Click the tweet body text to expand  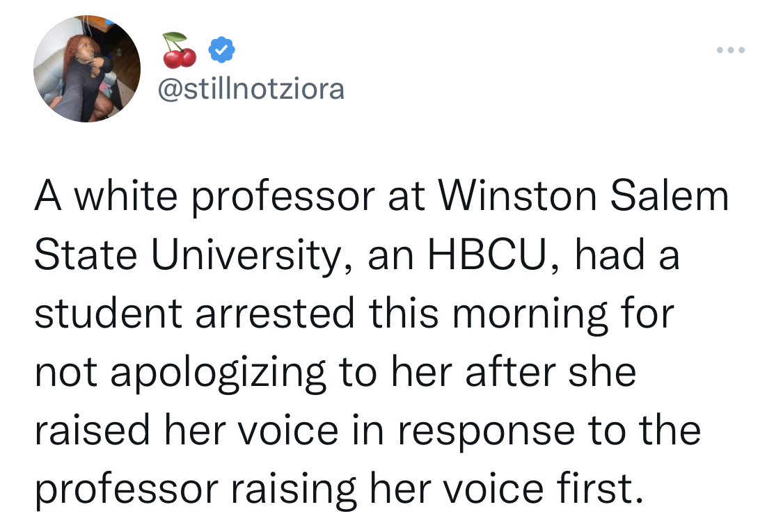pyautogui.click(x=382, y=343)
